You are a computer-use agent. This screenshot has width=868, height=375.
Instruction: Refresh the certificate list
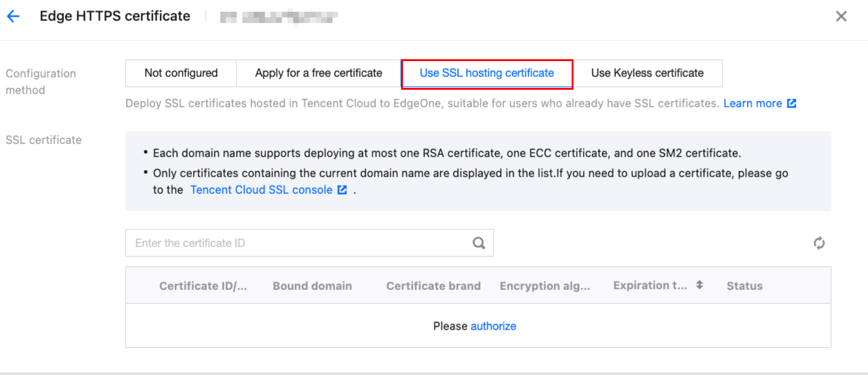(819, 243)
